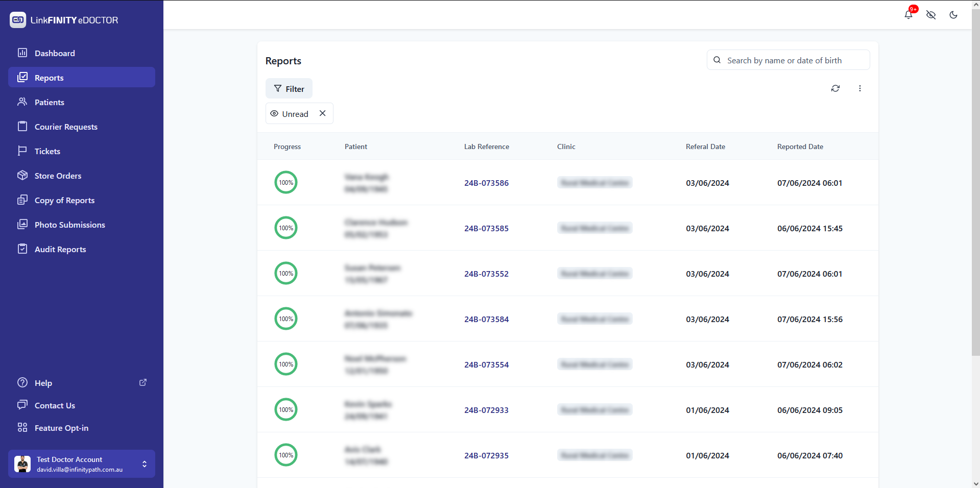Click the Clinic column header
The image size is (980, 488).
click(566, 147)
